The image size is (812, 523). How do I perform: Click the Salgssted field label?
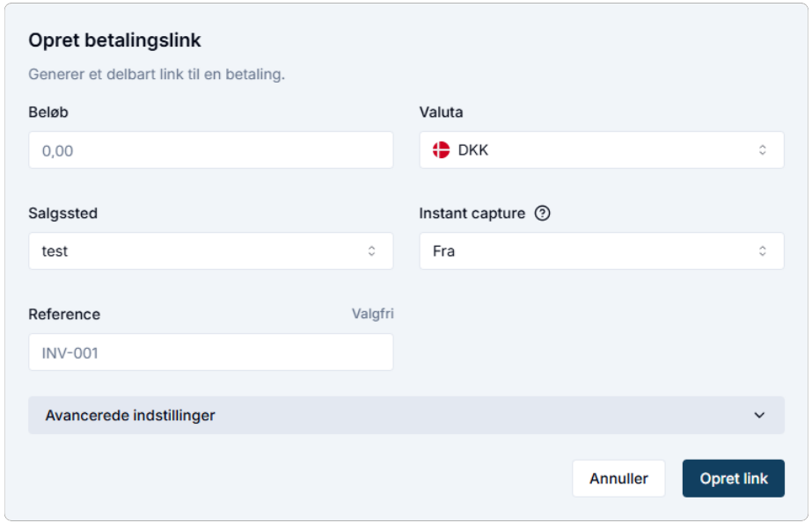62,214
